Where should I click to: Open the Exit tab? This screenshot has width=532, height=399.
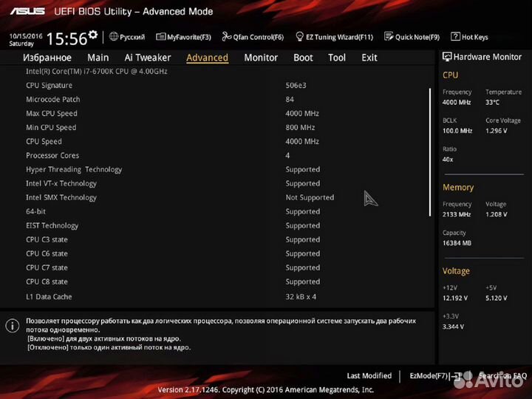(x=369, y=58)
